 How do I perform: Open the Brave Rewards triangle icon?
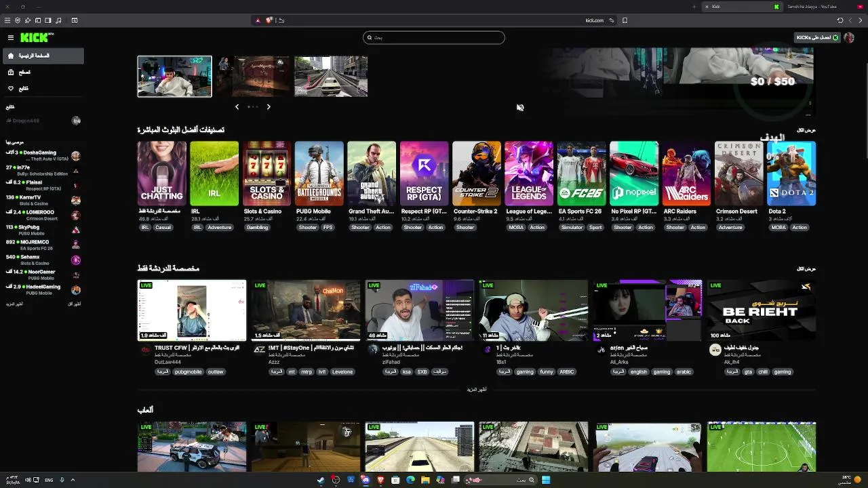point(258,20)
